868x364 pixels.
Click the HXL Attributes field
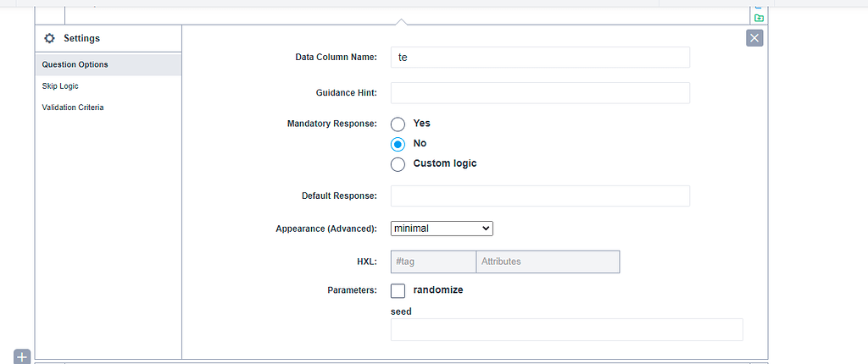(548, 262)
